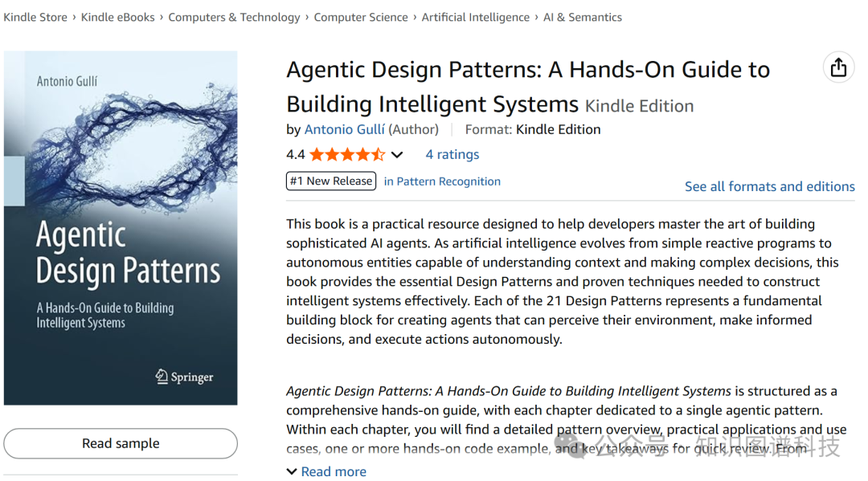Click the Read sample button
The width and height of the screenshot is (868, 481).
click(x=121, y=443)
